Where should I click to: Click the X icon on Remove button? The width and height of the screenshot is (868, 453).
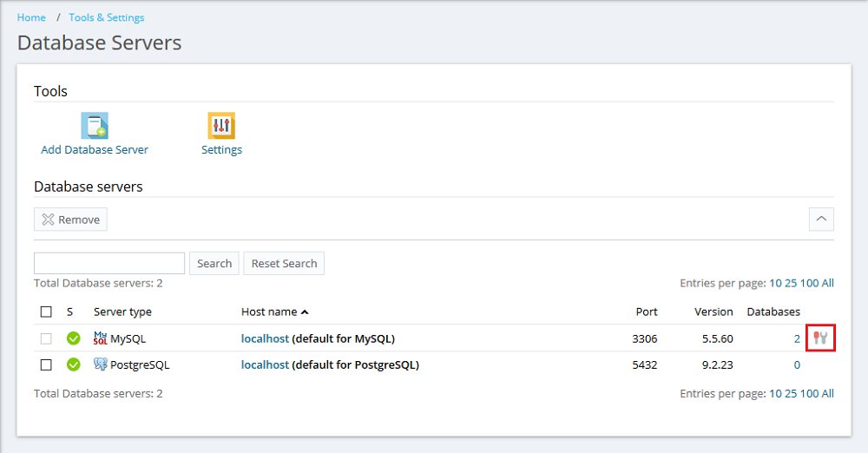[x=49, y=220]
